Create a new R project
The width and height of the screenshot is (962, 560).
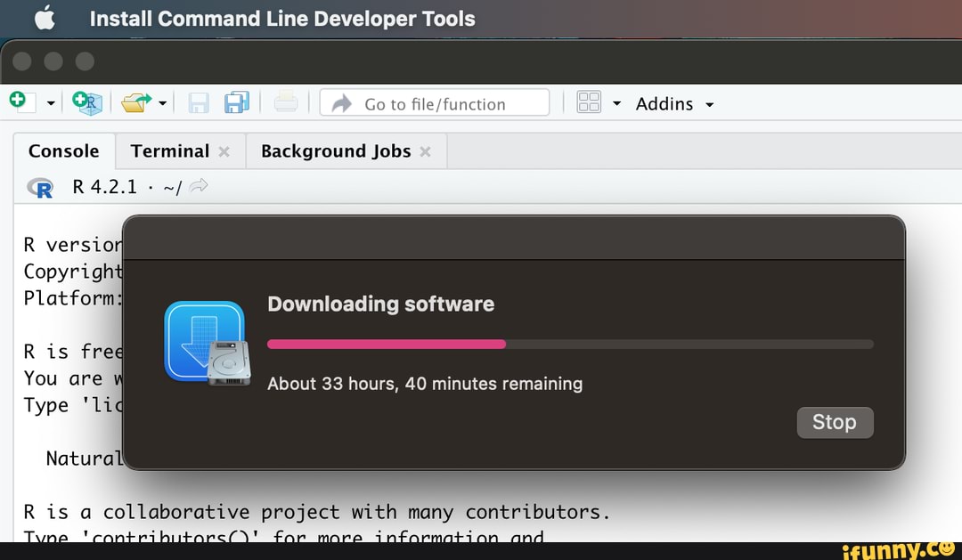87,103
